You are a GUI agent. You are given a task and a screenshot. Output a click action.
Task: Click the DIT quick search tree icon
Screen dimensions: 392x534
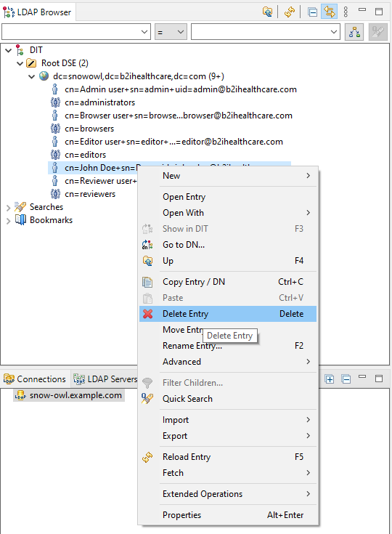pyautogui.click(x=354, y=32)
